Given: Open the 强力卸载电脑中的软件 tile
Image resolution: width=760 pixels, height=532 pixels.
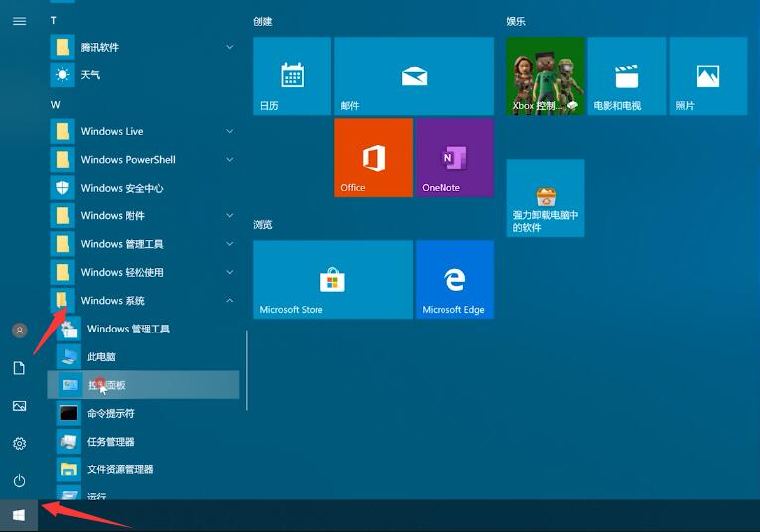Looking at the screenshot, I should (x=546, y=199).
